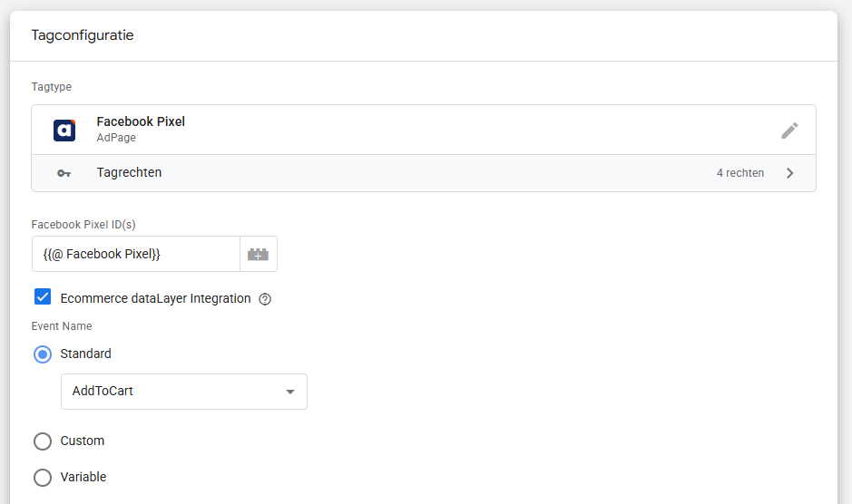Choose the Custom event name radio button
Image resolution: width=852 pixels, height=504 pixels.
click(x=43, y=441)
